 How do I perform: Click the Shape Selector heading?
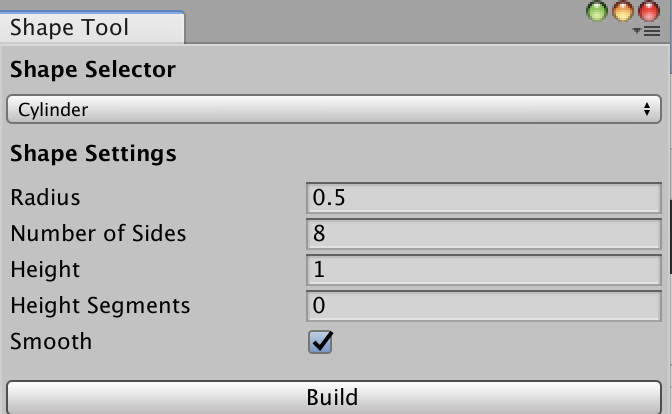pos(93,70)
